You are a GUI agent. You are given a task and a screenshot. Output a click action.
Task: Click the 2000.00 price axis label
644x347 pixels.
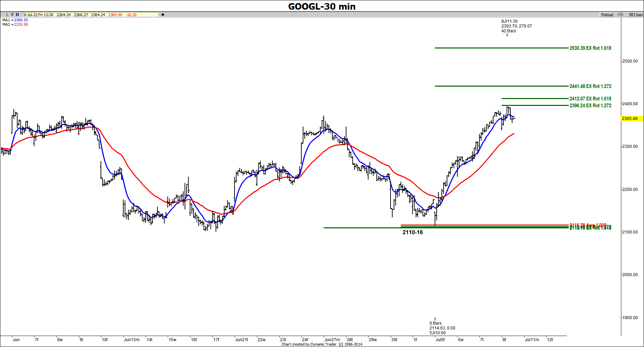[630, 275]
